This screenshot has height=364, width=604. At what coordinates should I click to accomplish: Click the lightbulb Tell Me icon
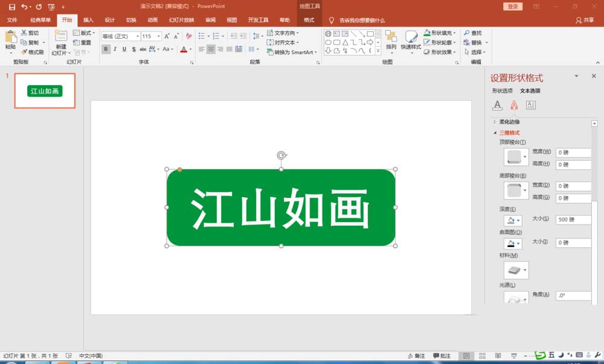331,20
